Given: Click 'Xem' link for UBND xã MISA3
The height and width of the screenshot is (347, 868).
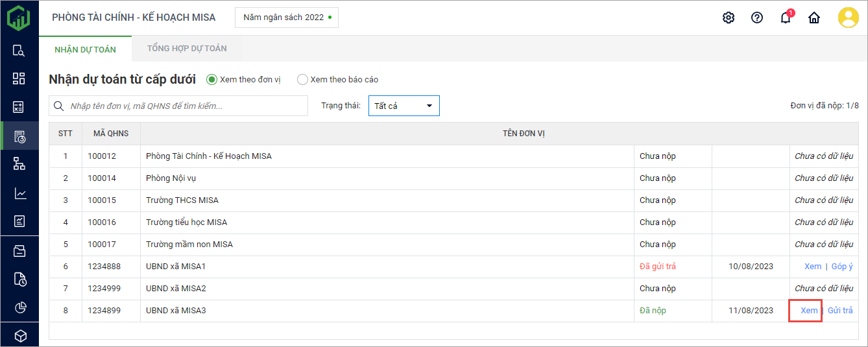Looking at the screenshot, I should (809, 311).
